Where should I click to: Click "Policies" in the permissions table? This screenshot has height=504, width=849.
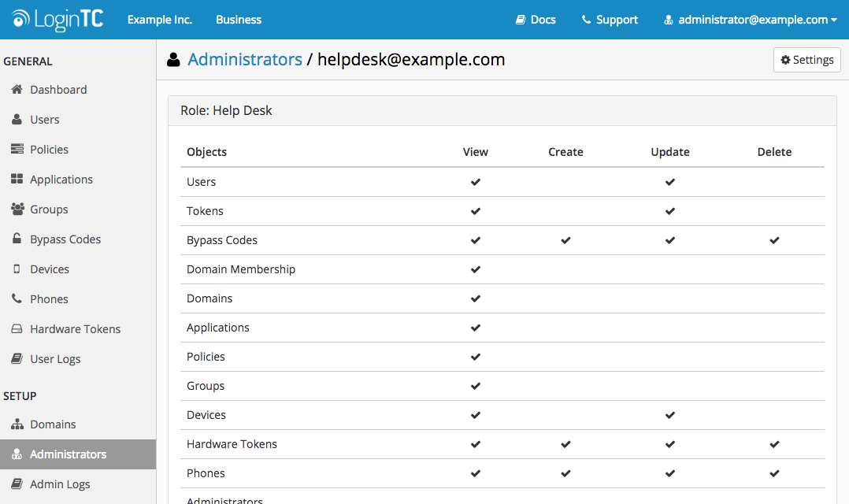(x=206, y=358)
